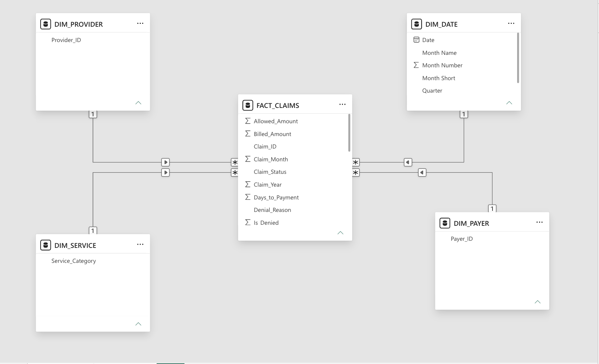Screen dimensions: 599x364
Task: Click the one-side cardinality marker under DIM_PROVIDER
Action: [x=93, y=114]
